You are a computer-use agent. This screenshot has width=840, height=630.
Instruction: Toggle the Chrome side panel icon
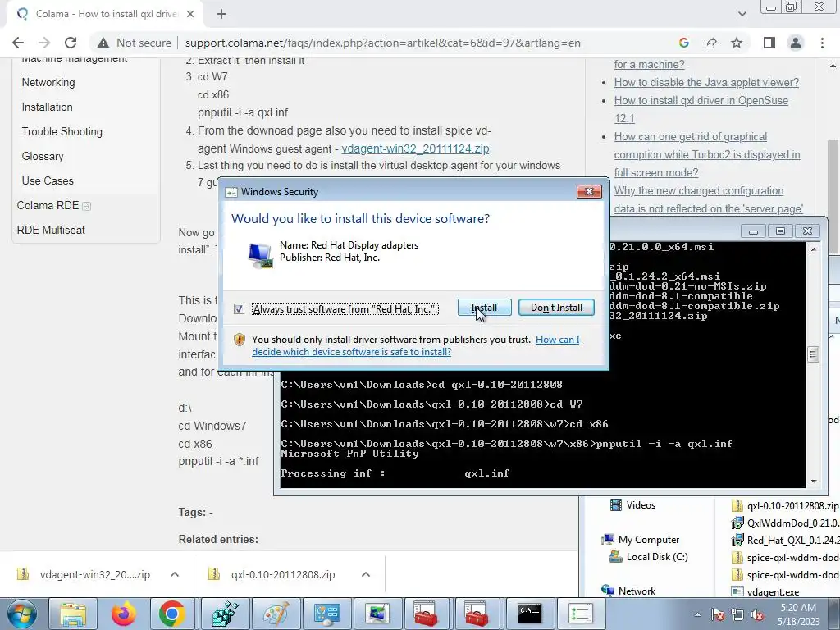click(769, 43)
